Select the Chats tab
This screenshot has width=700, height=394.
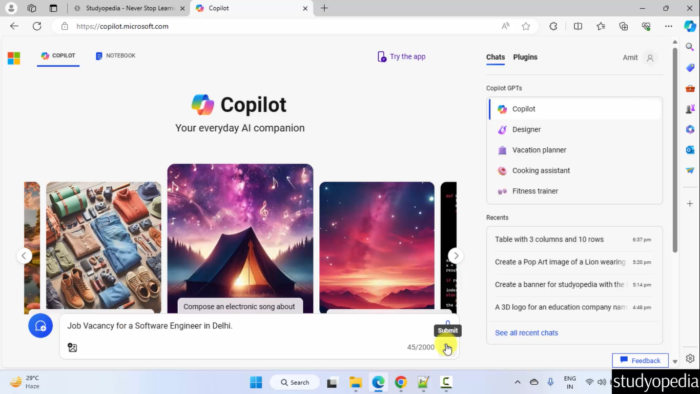(x=495, y=57)
